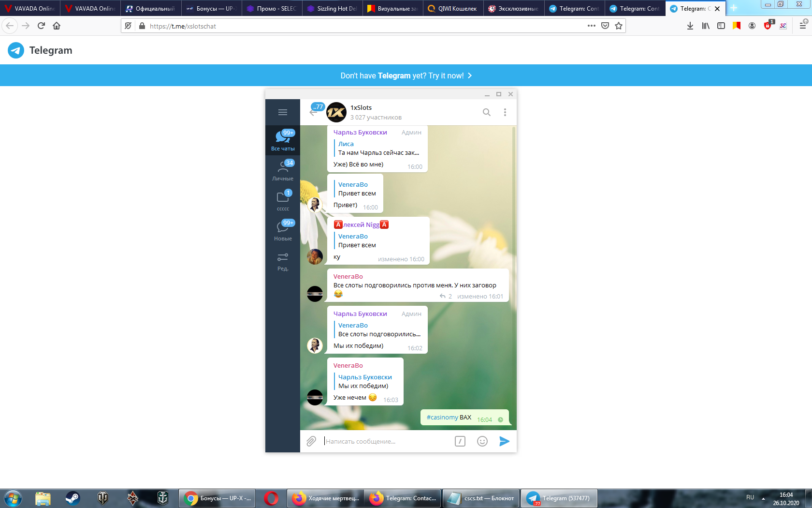Reload the current page
Screen dimensions: 812x508
[41, 26]
